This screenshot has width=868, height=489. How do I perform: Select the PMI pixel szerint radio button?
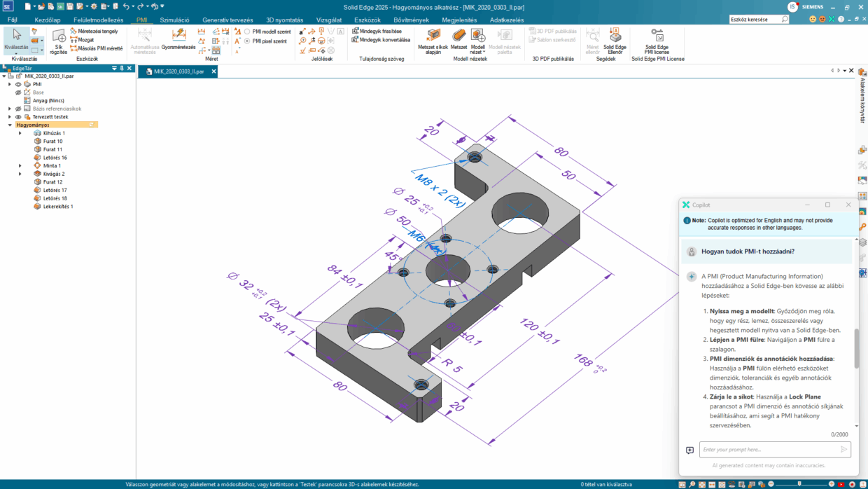(247, 41)
